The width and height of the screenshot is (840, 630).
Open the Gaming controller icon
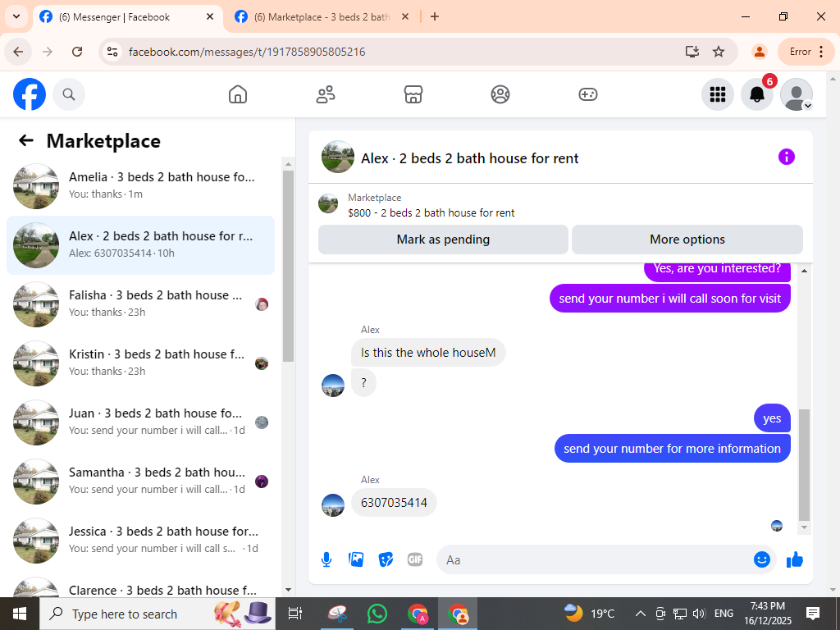(587, 94)
